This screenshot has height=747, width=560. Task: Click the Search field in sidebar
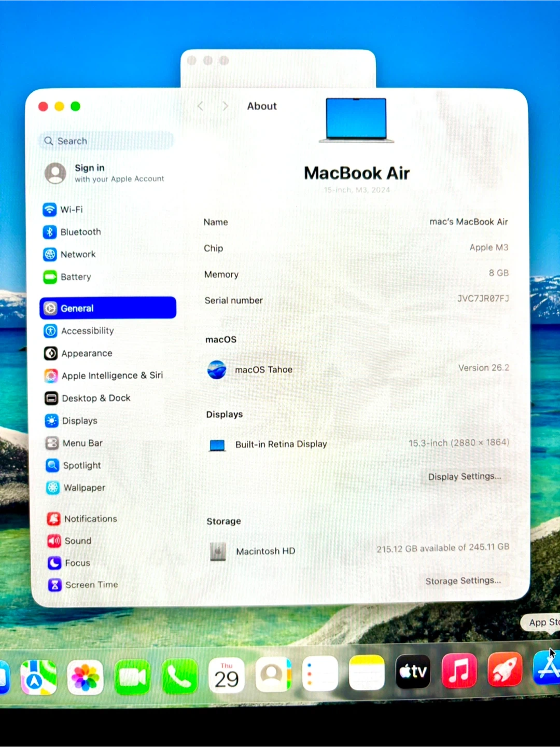[x=106, y=141]
